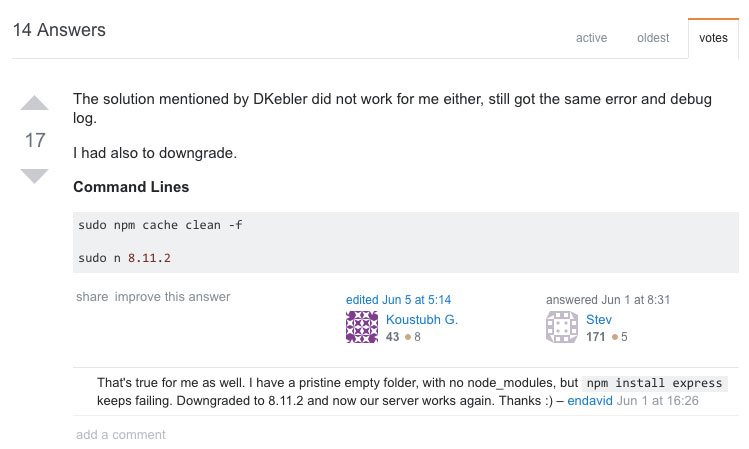Visit Stev's profile name link
Image resolution: width=749 pixels, height=449 pixels.
(599, 320)
